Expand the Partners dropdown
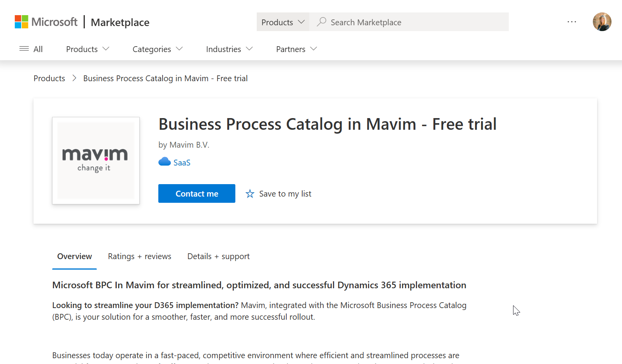622x364 pixels. pos(296,49)
